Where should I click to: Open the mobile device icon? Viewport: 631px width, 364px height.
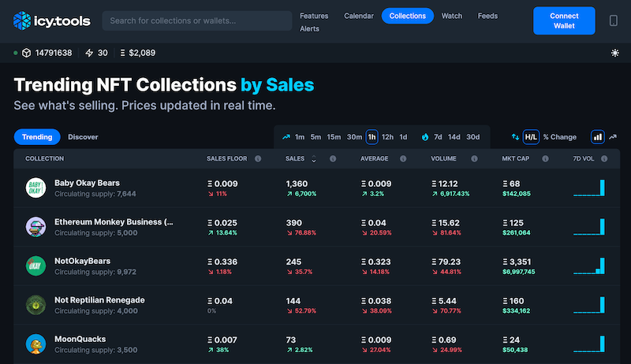(614, 21)
